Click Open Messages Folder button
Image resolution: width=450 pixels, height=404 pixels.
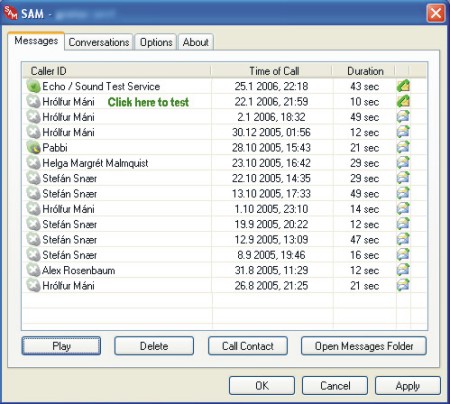pyautogui.click(x=364, y=346)
